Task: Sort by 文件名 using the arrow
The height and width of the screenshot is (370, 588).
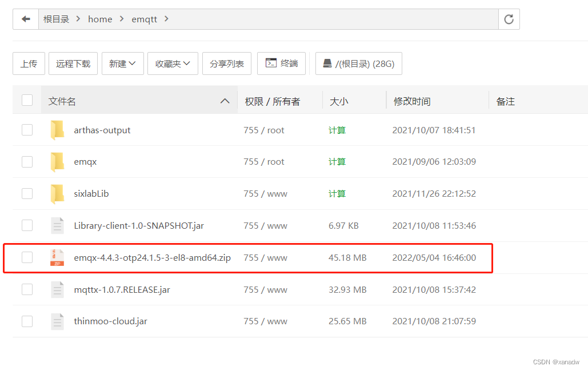Action: [225, 101]
